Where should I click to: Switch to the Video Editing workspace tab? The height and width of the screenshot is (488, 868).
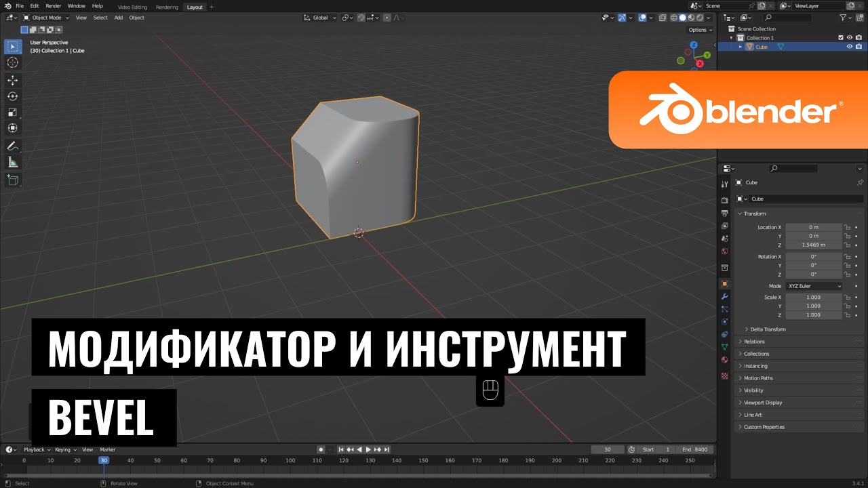[x=132, y=7]
